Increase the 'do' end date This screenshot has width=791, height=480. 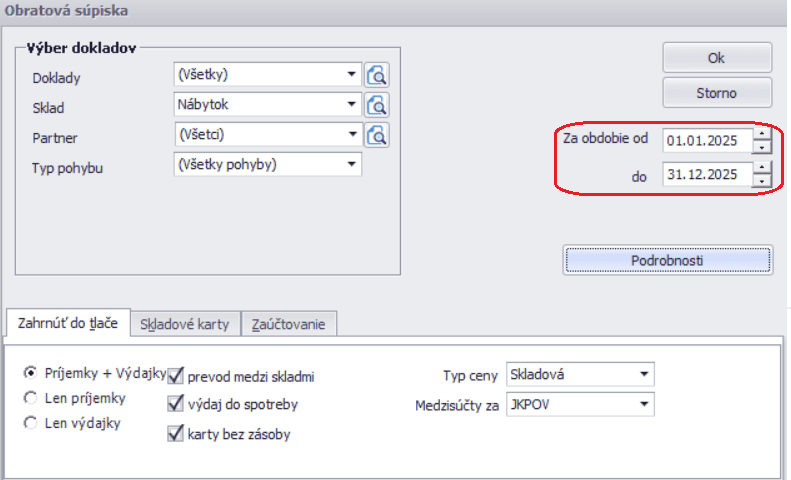click(763, 168)
